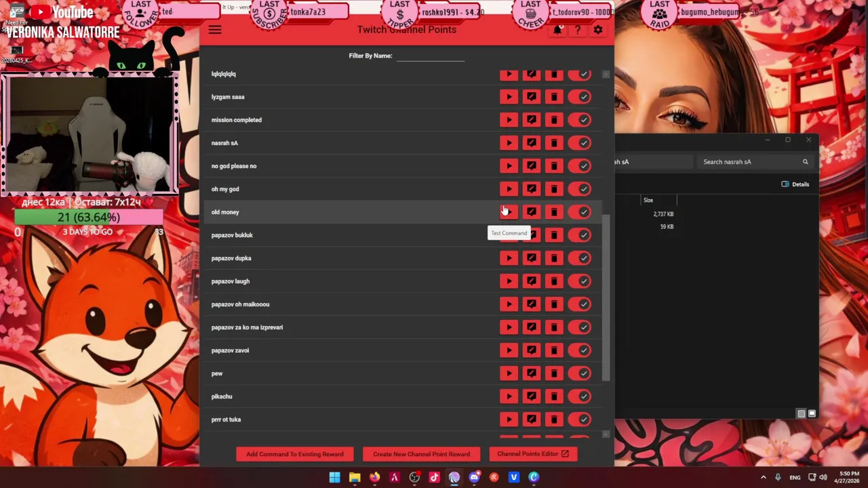
Task: Delete the prrr ot tuka command
Action: (554, 420)
